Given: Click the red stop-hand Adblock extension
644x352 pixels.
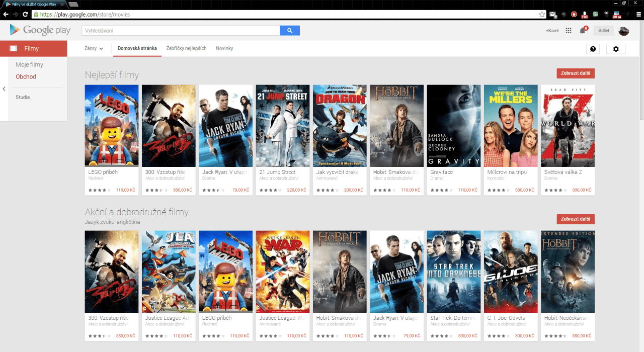Looking at the screenshot, I should 574,15.
